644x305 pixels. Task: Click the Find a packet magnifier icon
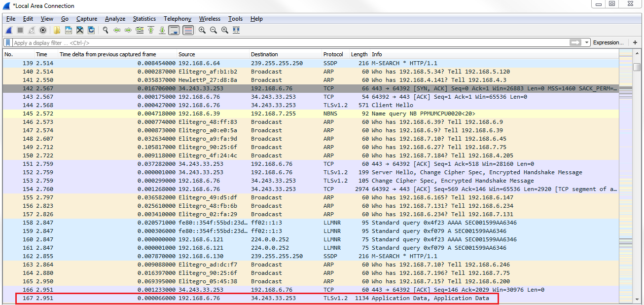click(x=105, y=31)
